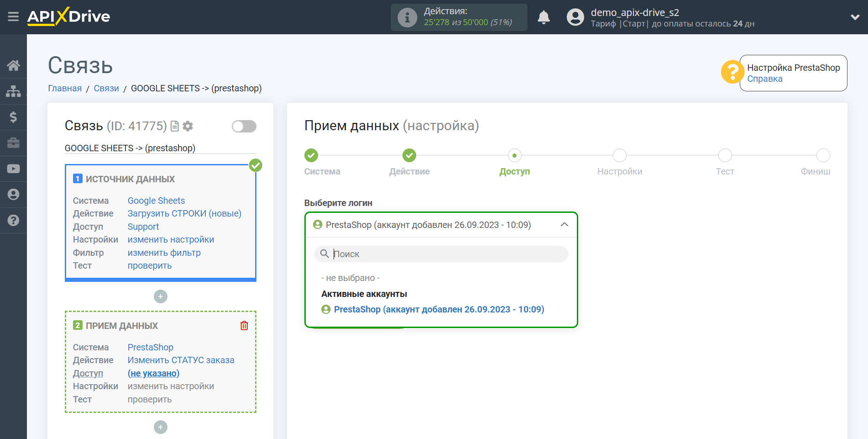
Task: Click the ApiX-Drive logo
Action: pyautogui.click(x=68, y=17)
